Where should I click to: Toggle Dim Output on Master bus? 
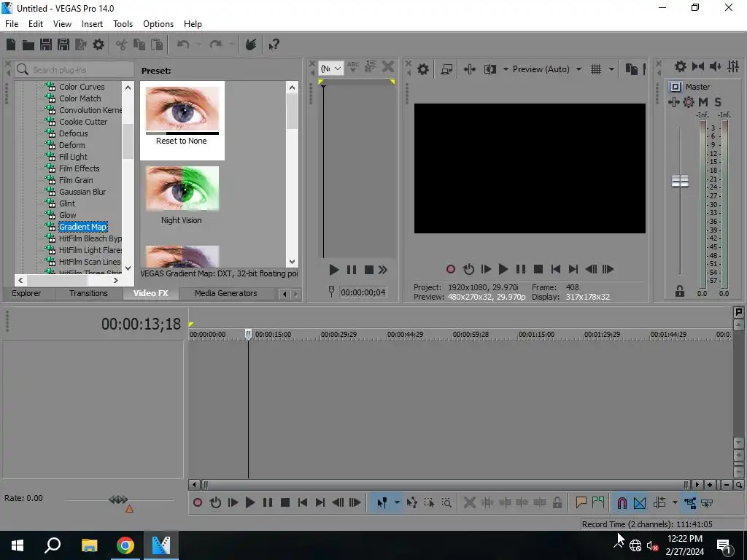click(x=716, y=66)
